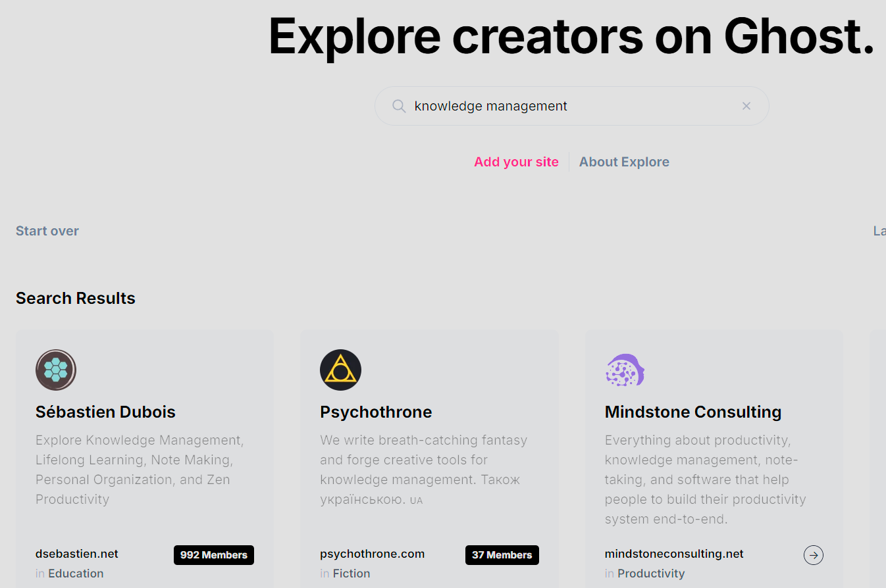Viewport: 886px width, 588px height.
Task: Clear the search field using the X icon
Action: (746, 105)
